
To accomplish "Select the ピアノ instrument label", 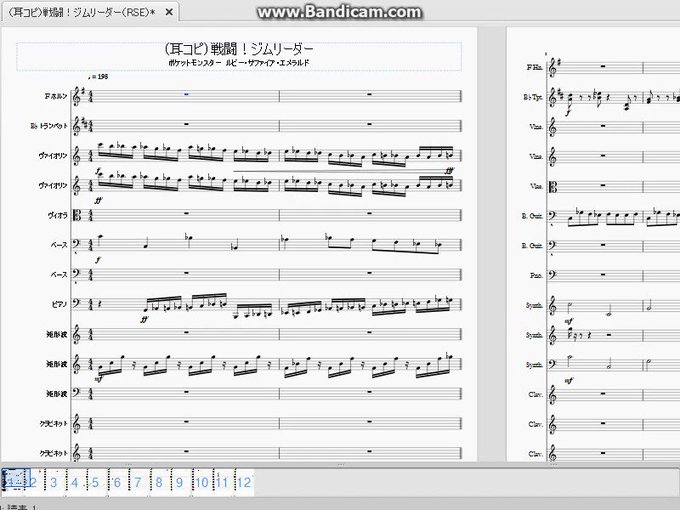I will 59,304.
